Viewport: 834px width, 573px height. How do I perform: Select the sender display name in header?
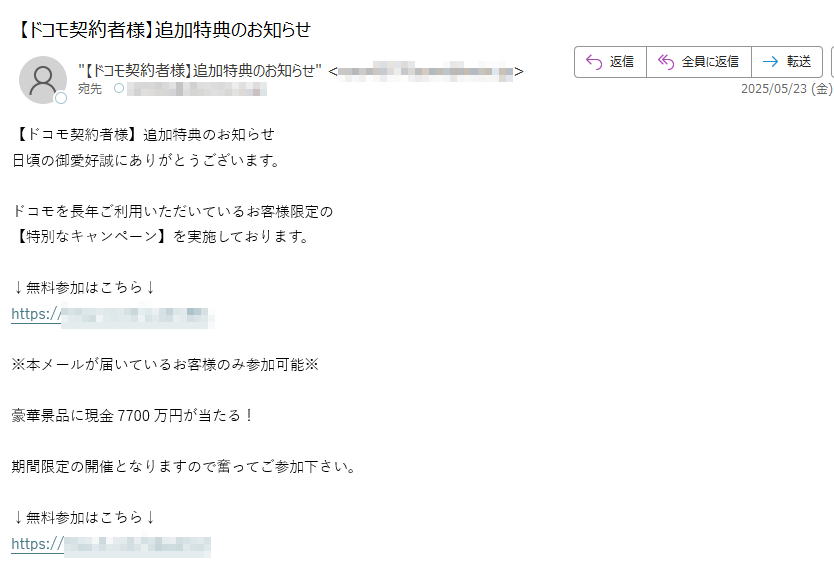(200, 71)
